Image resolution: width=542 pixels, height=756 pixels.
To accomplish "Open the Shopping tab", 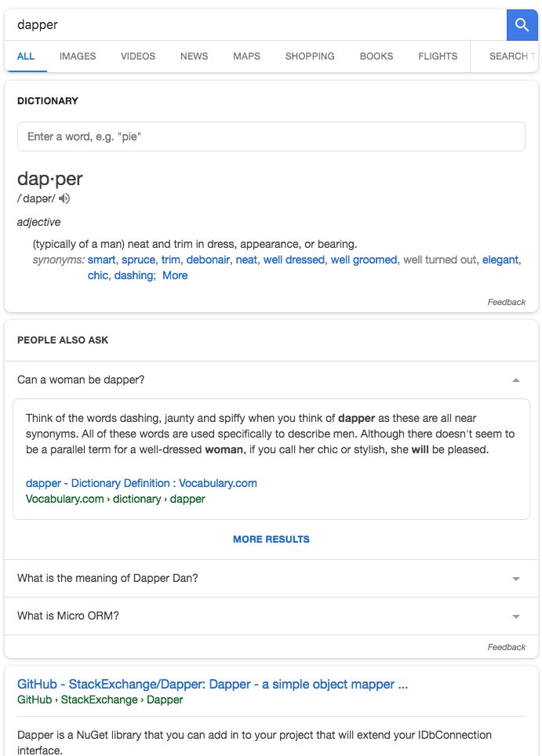I will click(310, 56).
